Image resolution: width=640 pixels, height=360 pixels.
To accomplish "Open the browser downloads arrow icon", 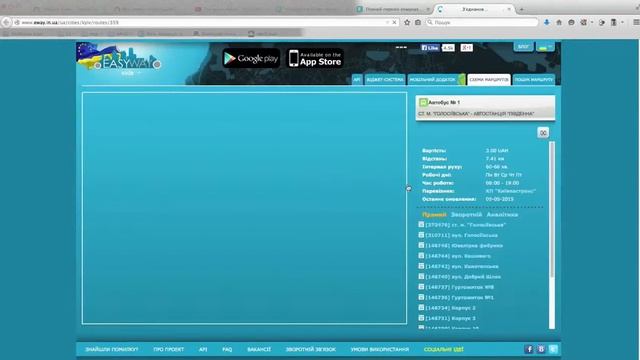I will click(x=547, y=22).
